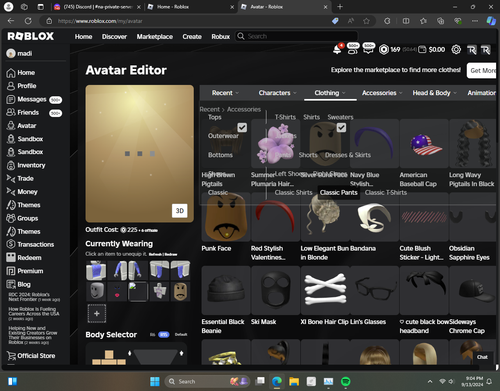The width and height of the screenshot is (500, 391).
Task: Open Spotify from the taskbar
Action: click(346, 381)
